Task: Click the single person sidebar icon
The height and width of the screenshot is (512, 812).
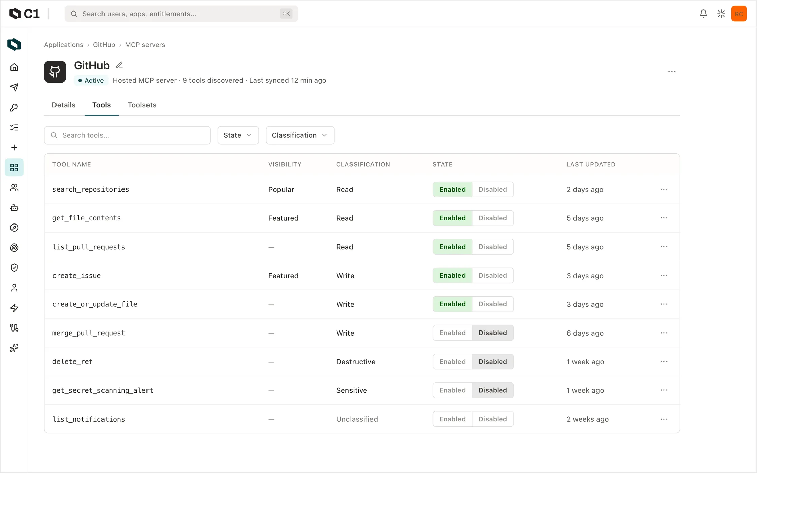Action: (x=14, y=287)
